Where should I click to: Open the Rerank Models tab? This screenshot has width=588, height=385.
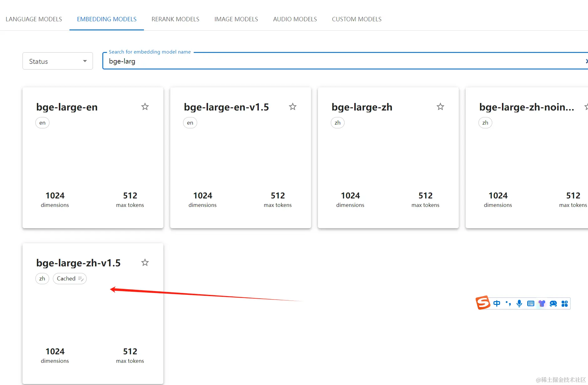pos(175,19)
